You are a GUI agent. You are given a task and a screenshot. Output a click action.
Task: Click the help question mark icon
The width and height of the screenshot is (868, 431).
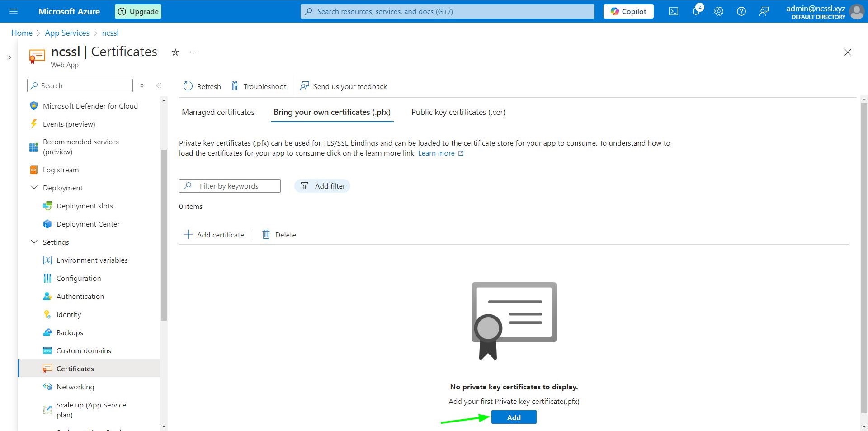pyautogui.click(x=741, y=11)
